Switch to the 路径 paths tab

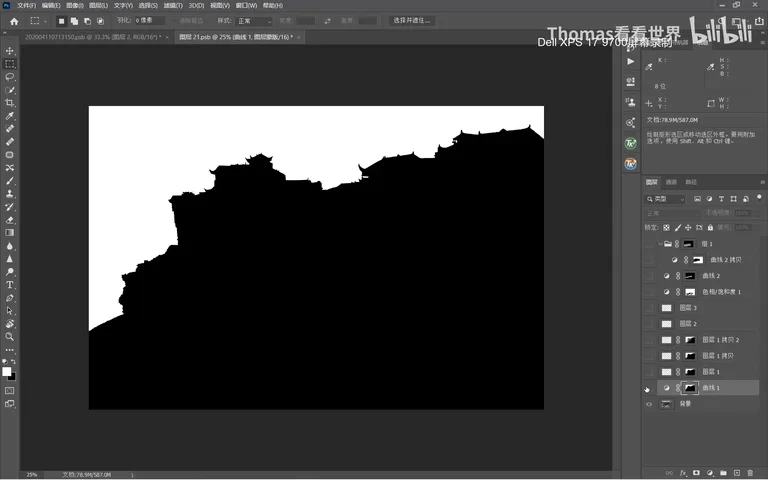[691, 182]
